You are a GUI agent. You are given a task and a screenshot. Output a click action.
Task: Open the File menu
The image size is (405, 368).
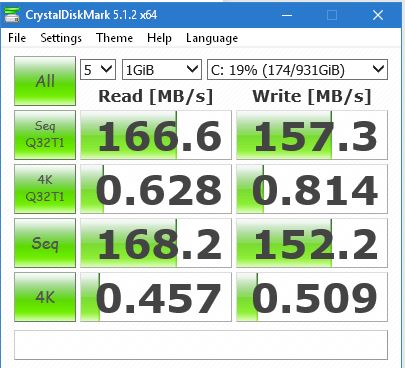[x=17, y=38]
